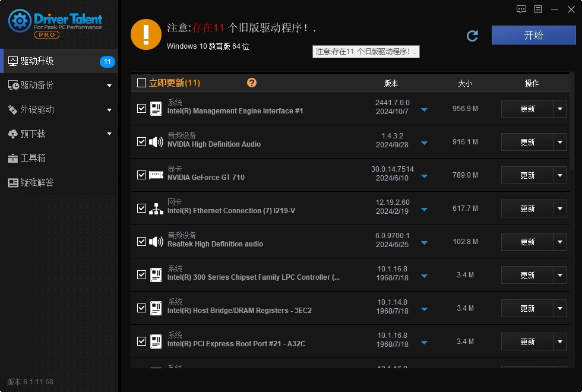Open action dropdown beside 更新 for Ethernet I219-V
This screenshot has height=392, width=582.
559,208
